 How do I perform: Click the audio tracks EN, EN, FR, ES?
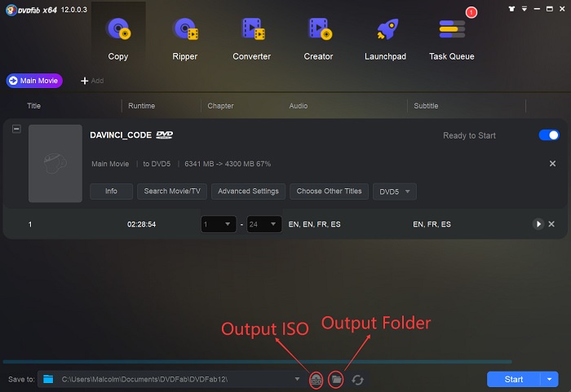(x=315, y=224)
